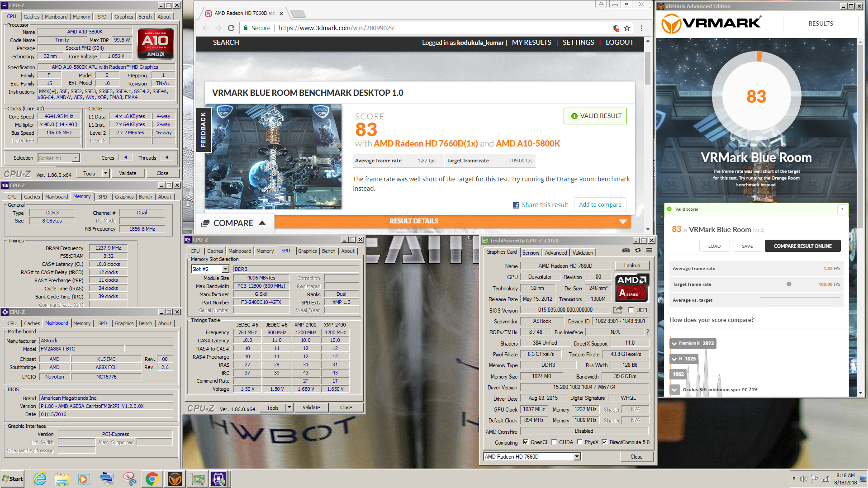Open Tools dropdown arrow in SPD CPU-Z window

coord(289,407)
